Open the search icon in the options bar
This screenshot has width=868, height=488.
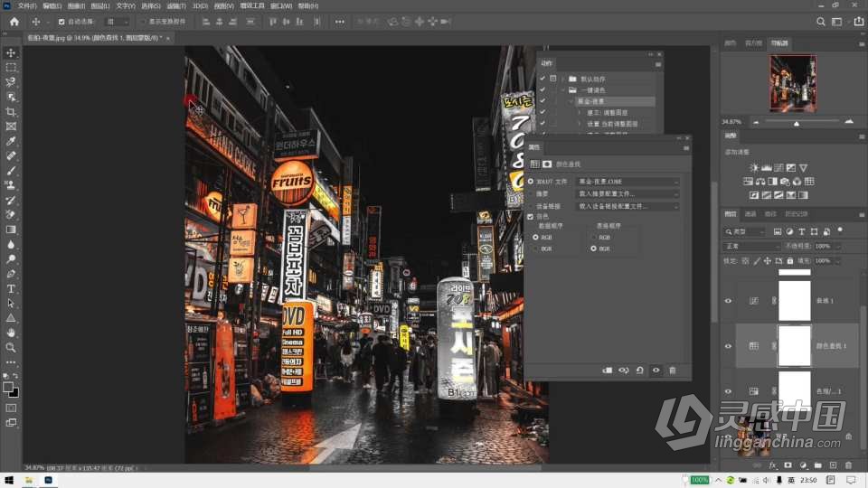coord(821,22)
